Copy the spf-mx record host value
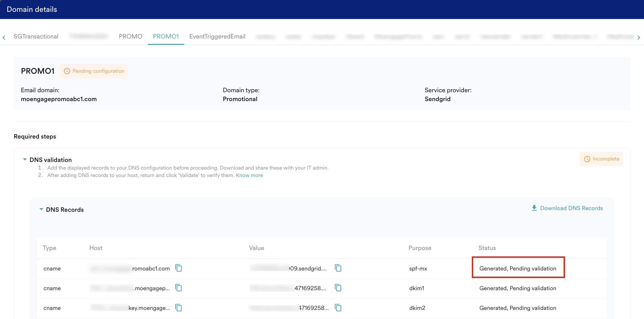Screen dimensions: 644x319 tap(178, 268)
